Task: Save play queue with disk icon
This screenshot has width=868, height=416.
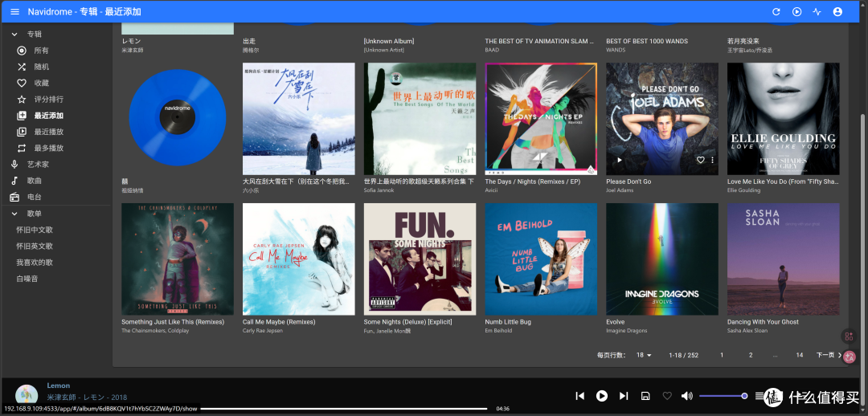Action: tap(645, 396)
